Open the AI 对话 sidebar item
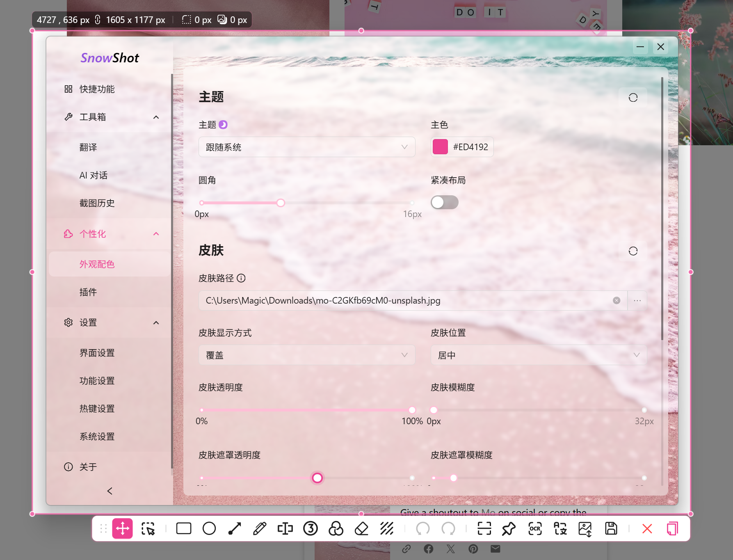This screenshot has width=733, height=560. (x=94, y=175)
